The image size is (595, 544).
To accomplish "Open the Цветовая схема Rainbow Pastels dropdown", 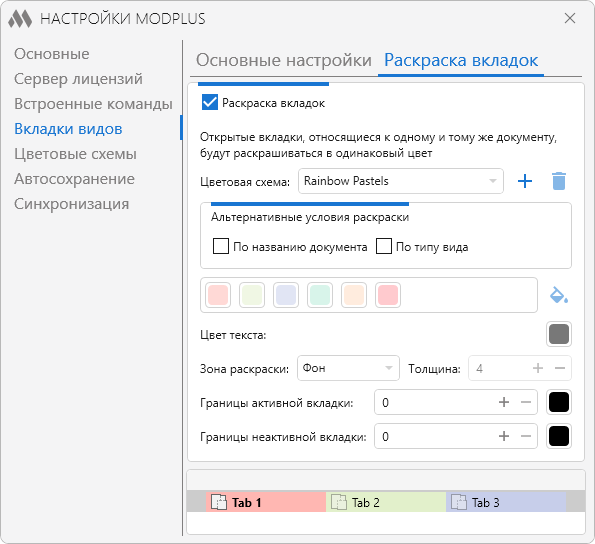I will [401, 181].
